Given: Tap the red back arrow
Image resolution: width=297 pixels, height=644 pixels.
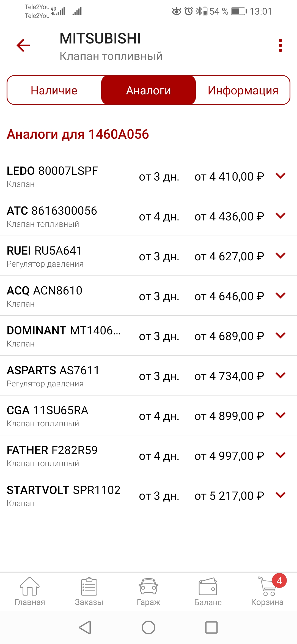Looking at the screenshot, I should click(23, 45).
